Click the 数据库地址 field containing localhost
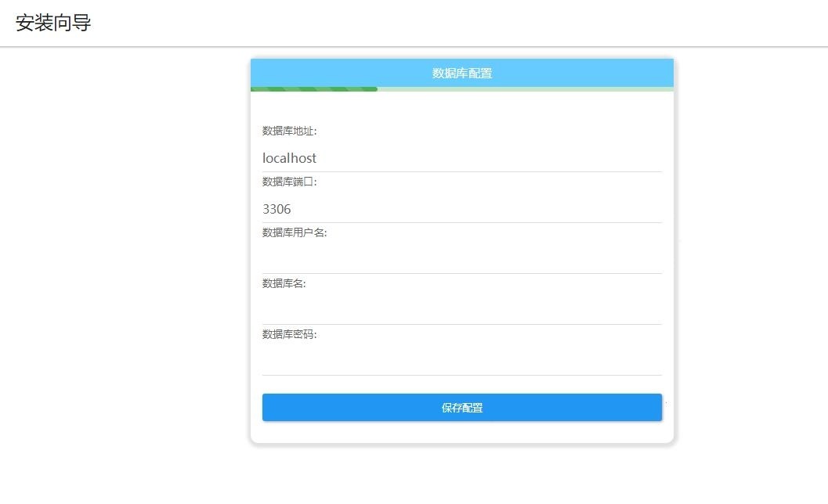Image resolution: width=828 pixels, height=504 pixels. coord(461,158)
